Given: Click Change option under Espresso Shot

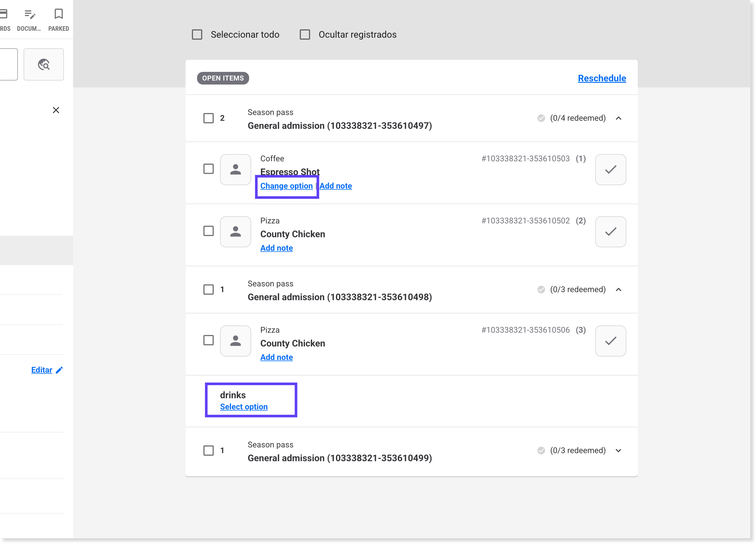Looking at the screenshot, I should pyautogui.click(x=286, y=186).
